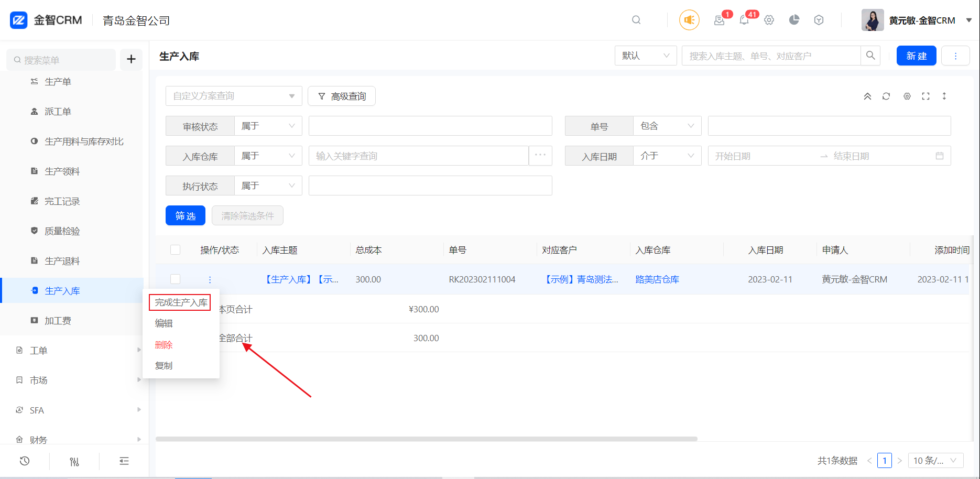Image resolution: width=980 pixels, height=479 pixels.
Task: Collapse the filter panel with double chevron icon
Action: pyautogui.click(x=867, y=96)
